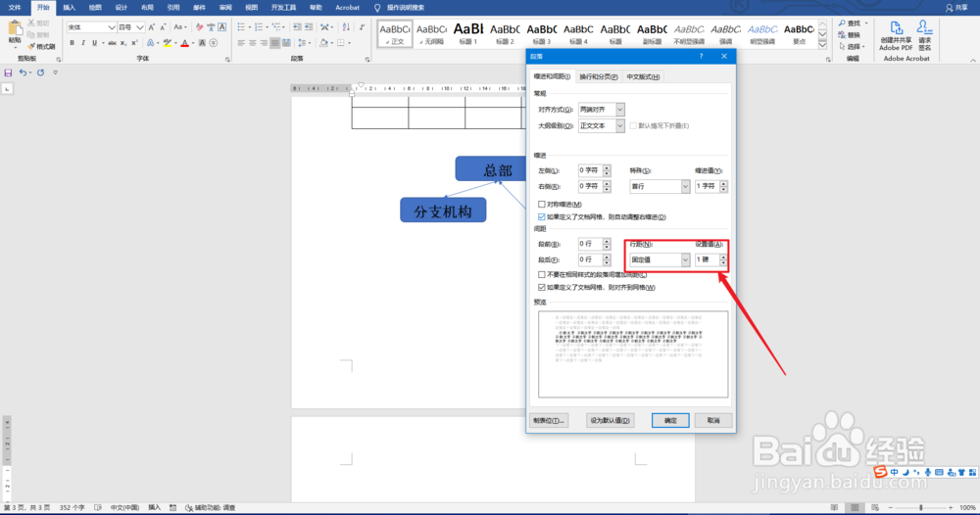Open the outline level (大纲级别) dropdown
The height and width of the screenshot is (515, 980).
point(620,125)
